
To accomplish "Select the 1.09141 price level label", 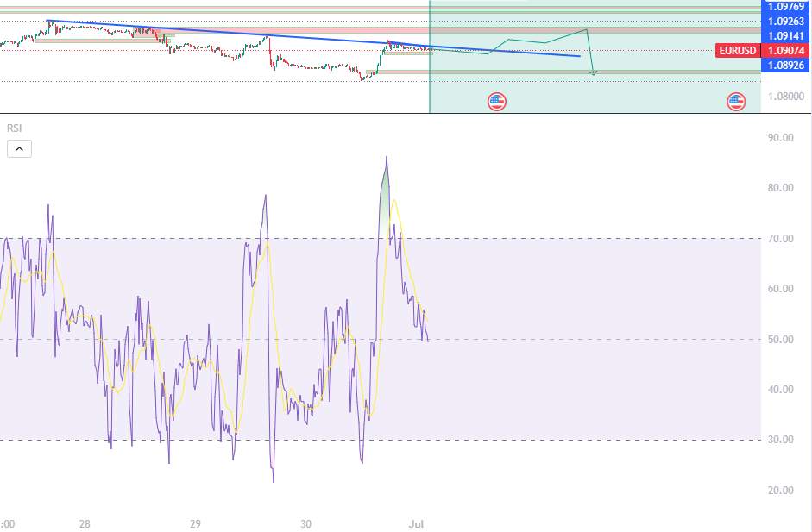I will coord(785,35).
